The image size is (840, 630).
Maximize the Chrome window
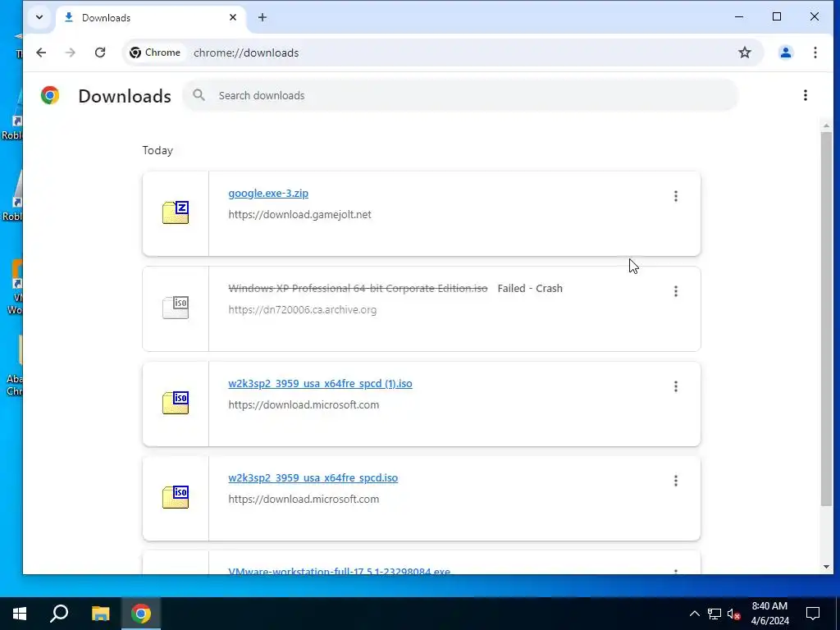click(776, 16)
